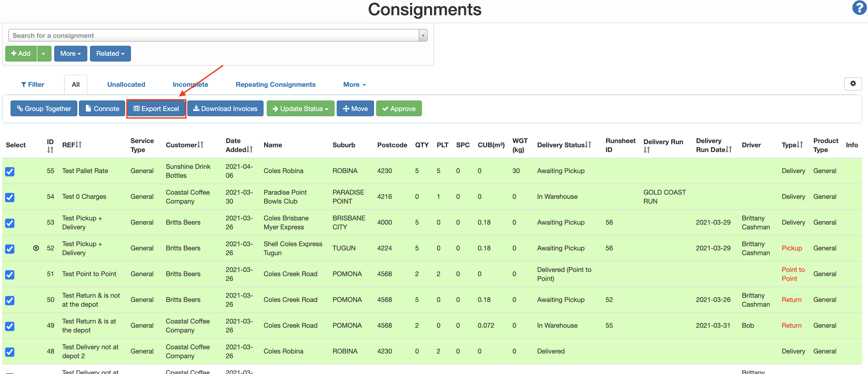Select the Download Invoices download icon

(x=196, y=109)
